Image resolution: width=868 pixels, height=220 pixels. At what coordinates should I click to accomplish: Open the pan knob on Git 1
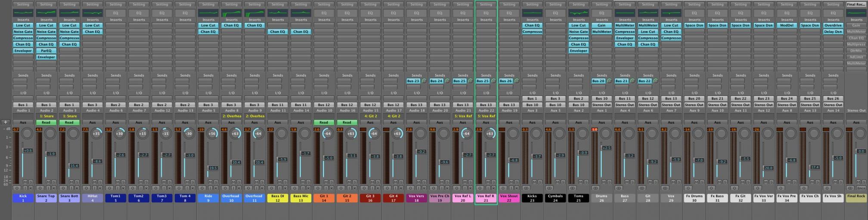pyautogui.click(x=328, y=133)
